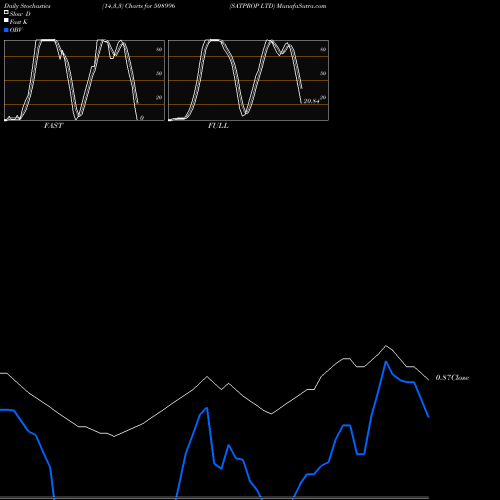Click the 50 axis label in FULL chart
The width and height of the screenshot is (500, 500).
tap(323, 73)
